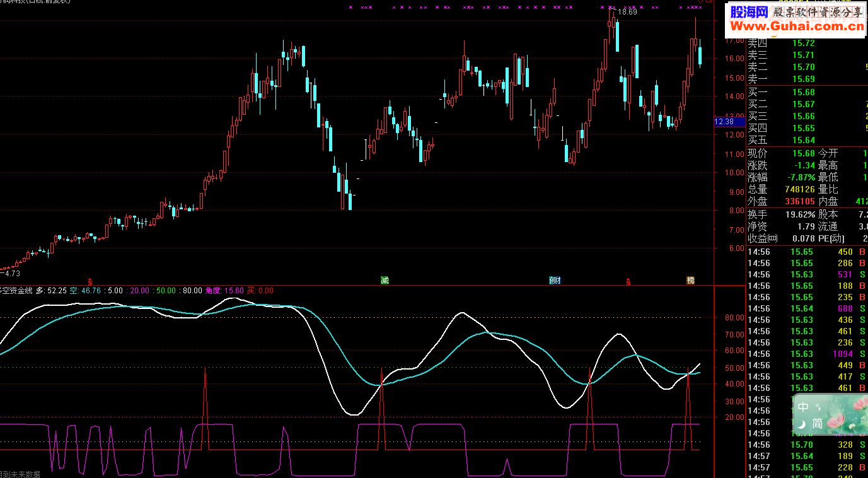Viewport: 868px width, 478px height.
Task: Click the green 减 marker on the chart
Action: (385, 280)
